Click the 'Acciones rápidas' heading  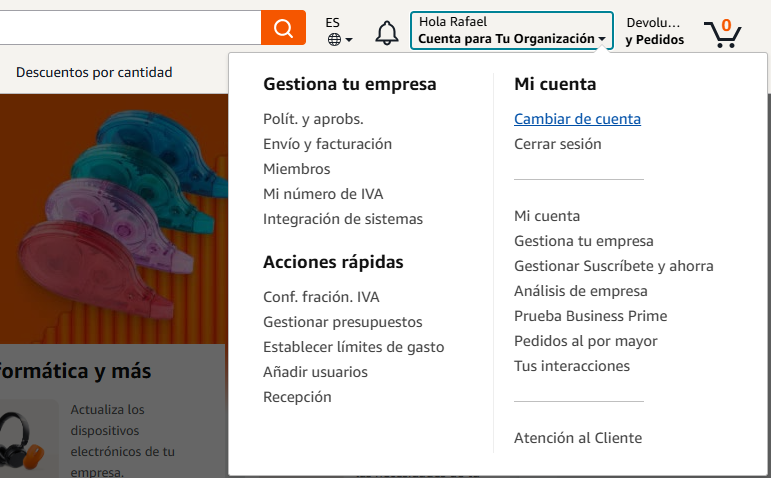click(x=333, y=262)
